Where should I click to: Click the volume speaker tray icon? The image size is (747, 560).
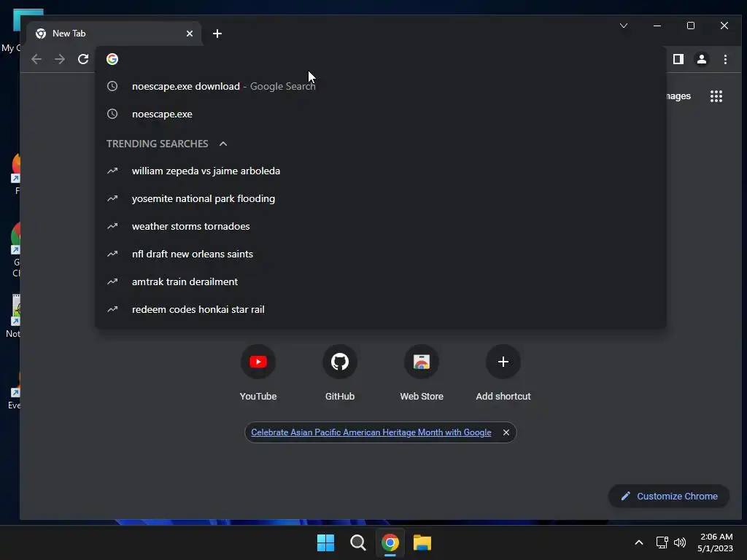680,542
